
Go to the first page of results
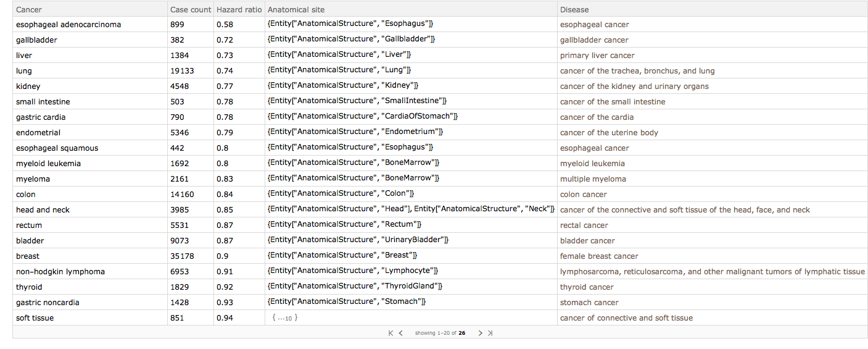(x=391, y=333)
